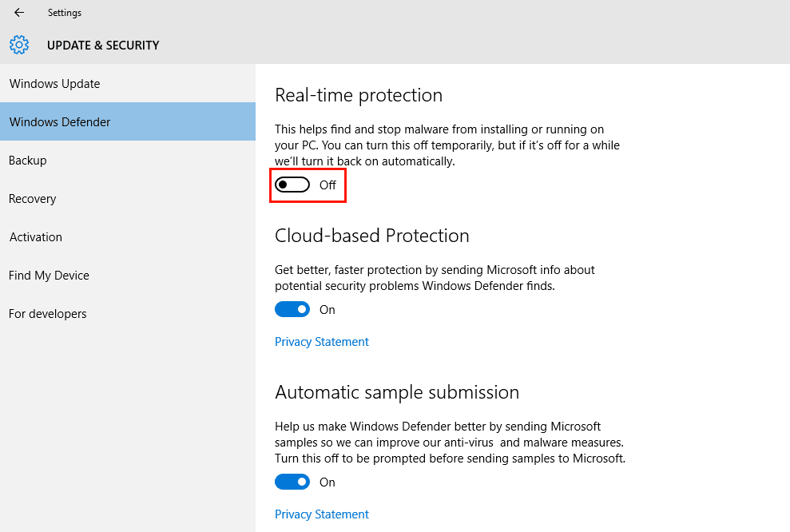The image size is (790, 532).
Task: Click the Settings title text
Action: [65, 13]
